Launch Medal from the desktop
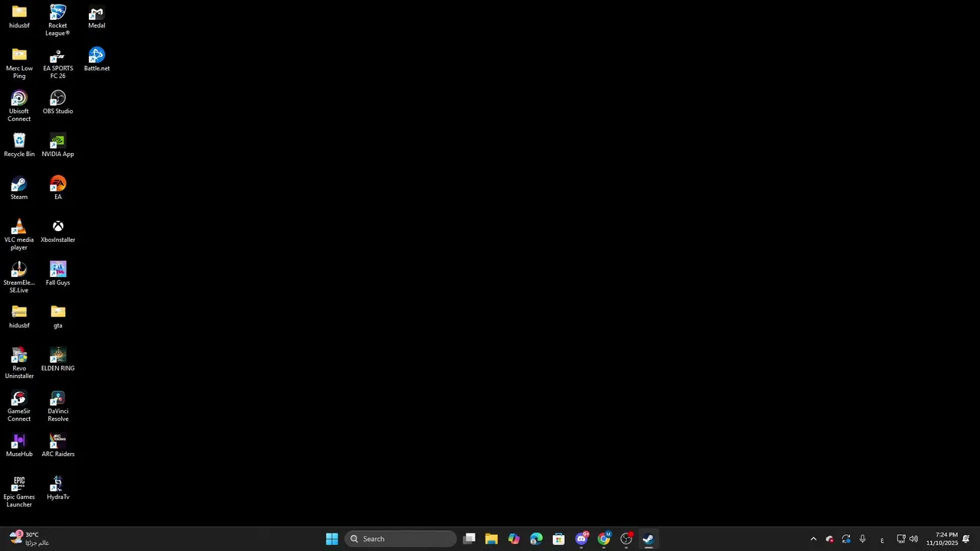Screen dimensions: 980x551 click(x=96, y=17)
